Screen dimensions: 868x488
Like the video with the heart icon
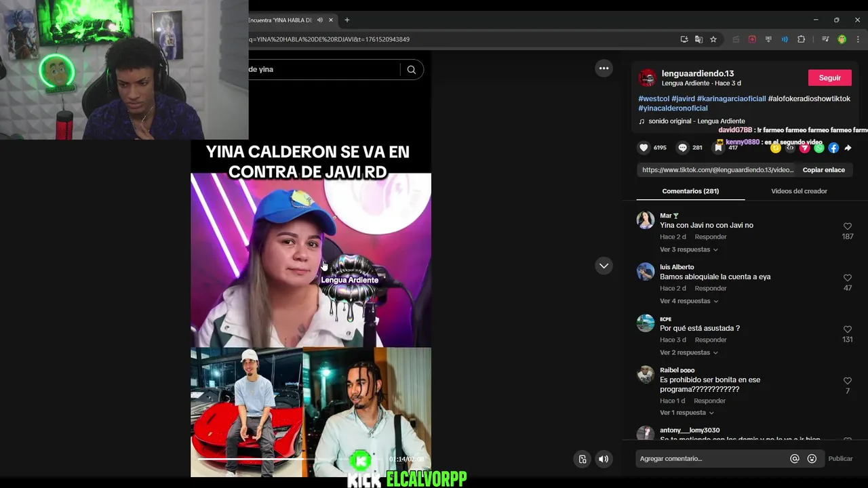click(x=644, y=148)
